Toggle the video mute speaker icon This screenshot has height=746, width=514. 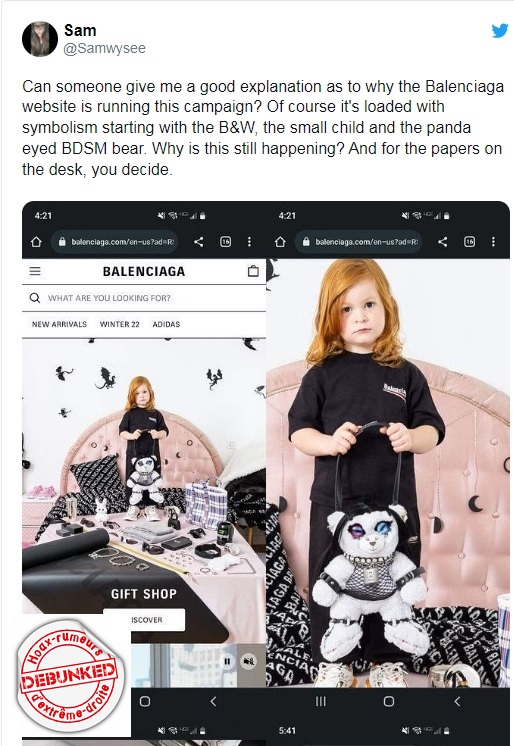(248, 661)
